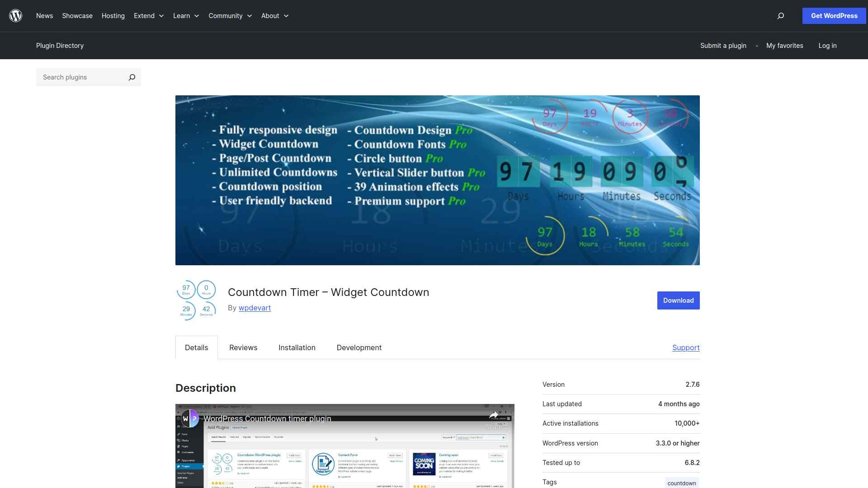Click the video channel avatar icon
This screenshot has width=868, height=488.
click(190, 418)
